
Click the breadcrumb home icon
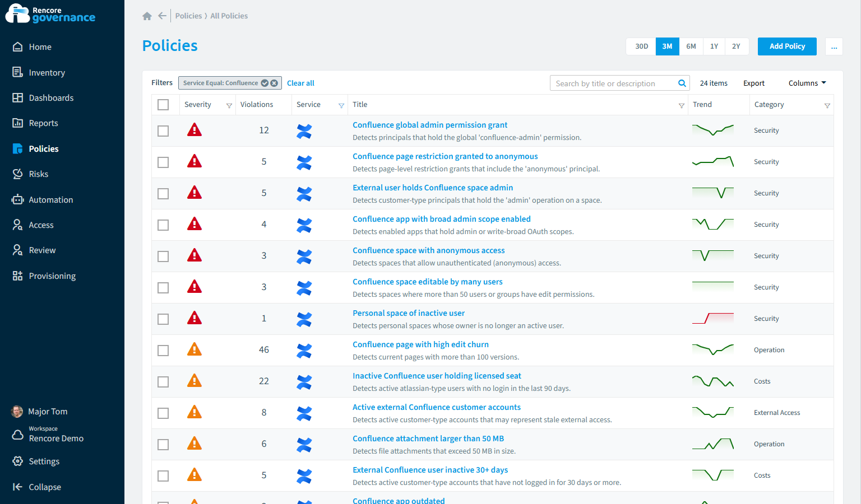point(147,16)
